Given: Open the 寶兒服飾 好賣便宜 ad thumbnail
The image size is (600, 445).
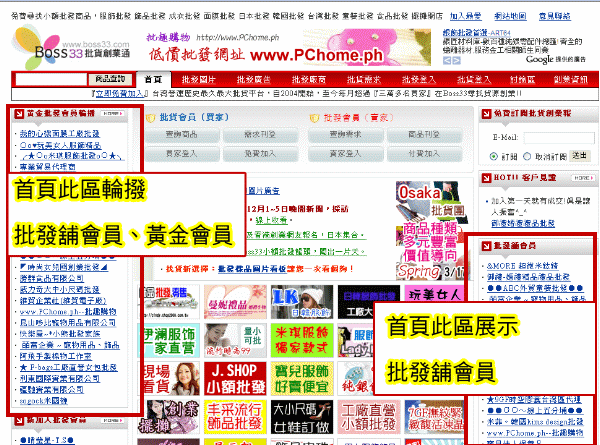Looking at the screenshot, I should tap(302, 378).
